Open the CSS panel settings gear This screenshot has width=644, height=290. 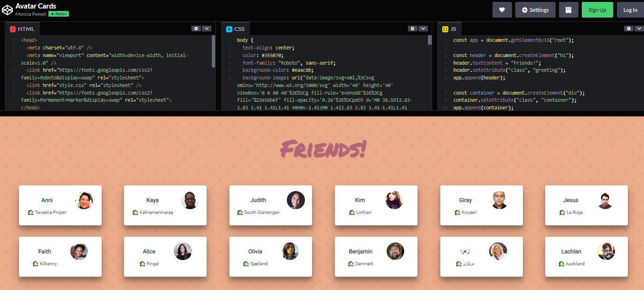pyautogui.click(x=412, y=29)
